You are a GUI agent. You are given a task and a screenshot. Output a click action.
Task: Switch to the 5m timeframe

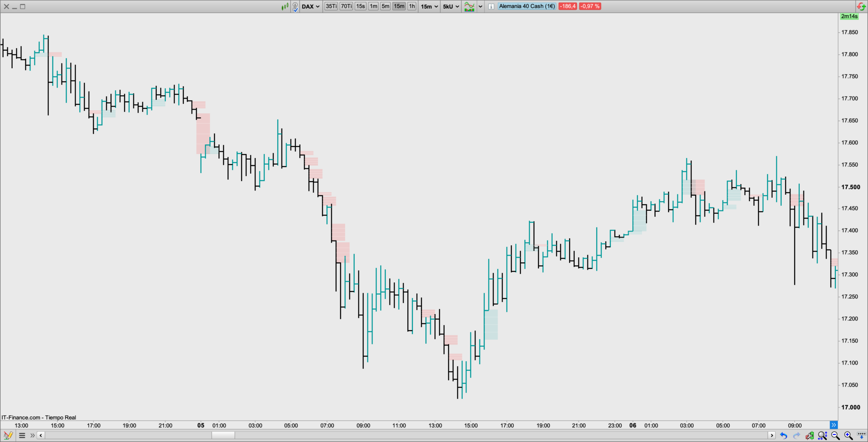[x=385, y=6]
